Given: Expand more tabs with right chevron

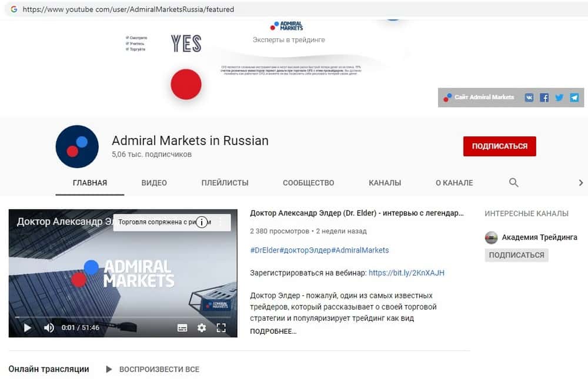Looking at the screenshot, I should coord(580,183).
